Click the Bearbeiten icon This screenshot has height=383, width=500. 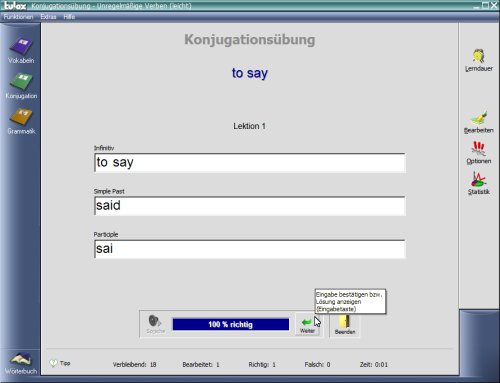479,122
